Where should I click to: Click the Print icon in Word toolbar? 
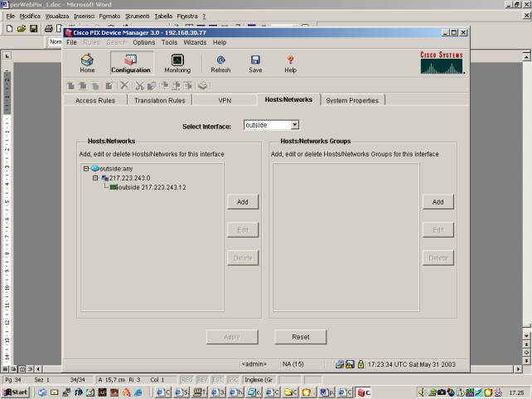(x=49, y=28)
